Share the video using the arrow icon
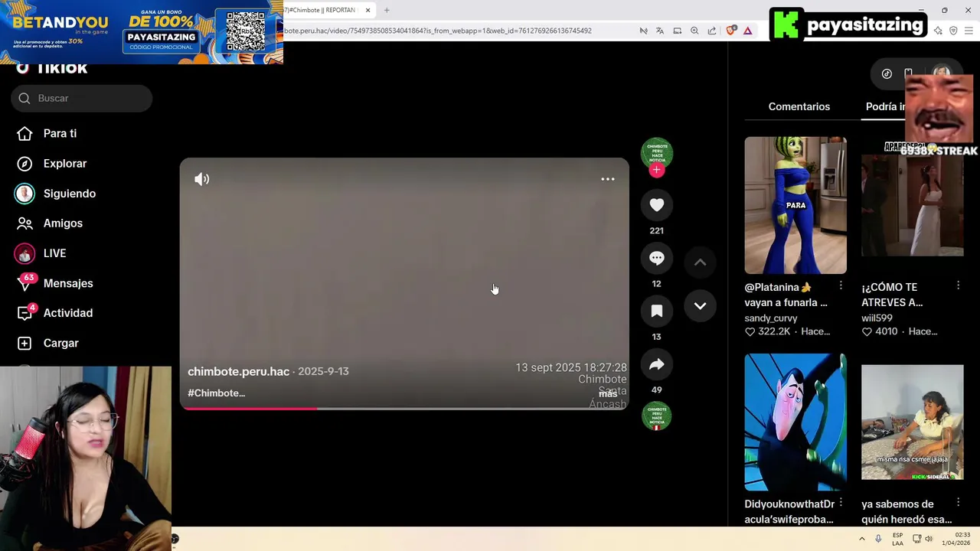The height and width of the screenshot is (551, 980). [x=656, y=364]
